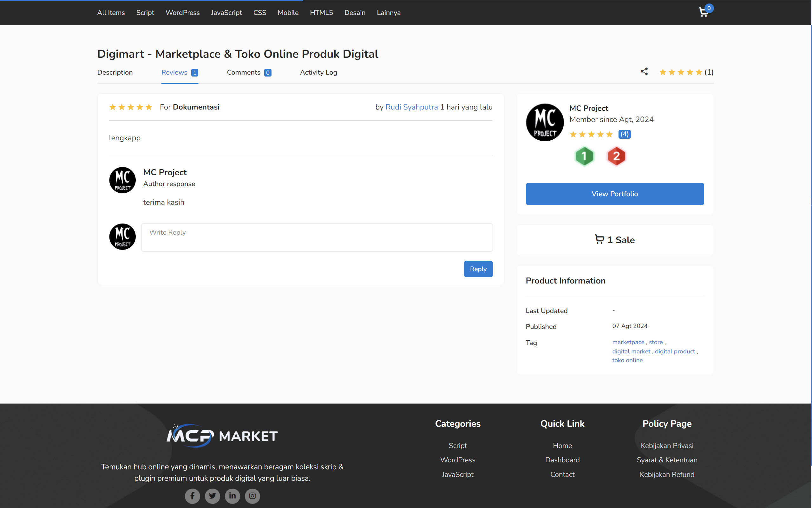
Task: Click the product title heading
Action: (x=238, y=54)
